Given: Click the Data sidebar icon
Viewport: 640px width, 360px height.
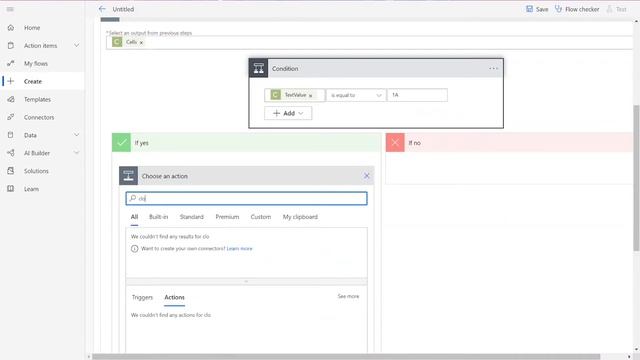Looking at the screenshot, I should click(x=11, y=135).
